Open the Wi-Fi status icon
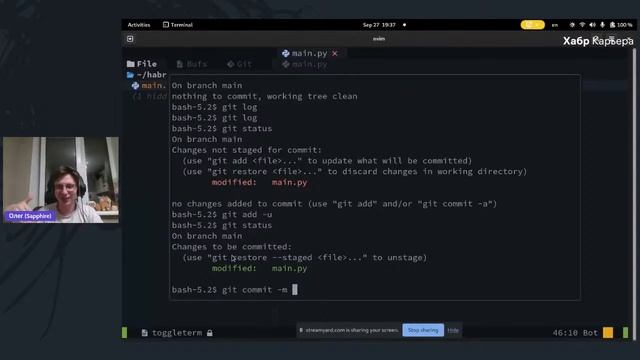 (582, 25)
